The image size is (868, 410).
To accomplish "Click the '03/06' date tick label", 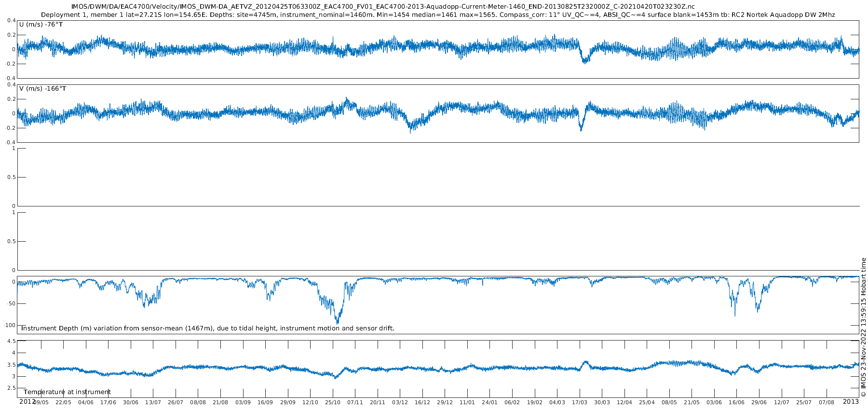I will 714,402.
